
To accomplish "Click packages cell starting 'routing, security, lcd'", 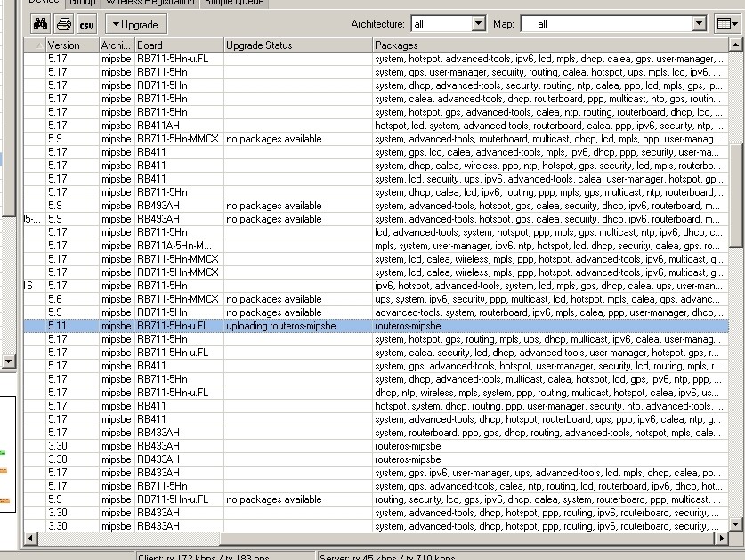I will click(x=550, y=499).
